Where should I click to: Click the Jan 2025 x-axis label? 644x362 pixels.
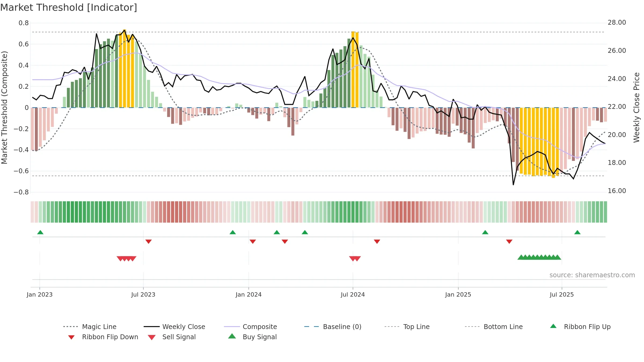point(458,295)
